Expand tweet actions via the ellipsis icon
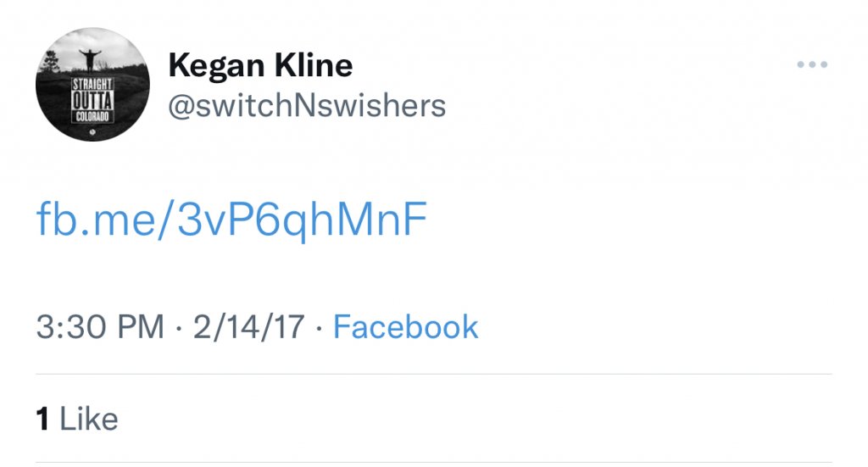The height and width of the screenshot is (467, 868). point(811,66)
